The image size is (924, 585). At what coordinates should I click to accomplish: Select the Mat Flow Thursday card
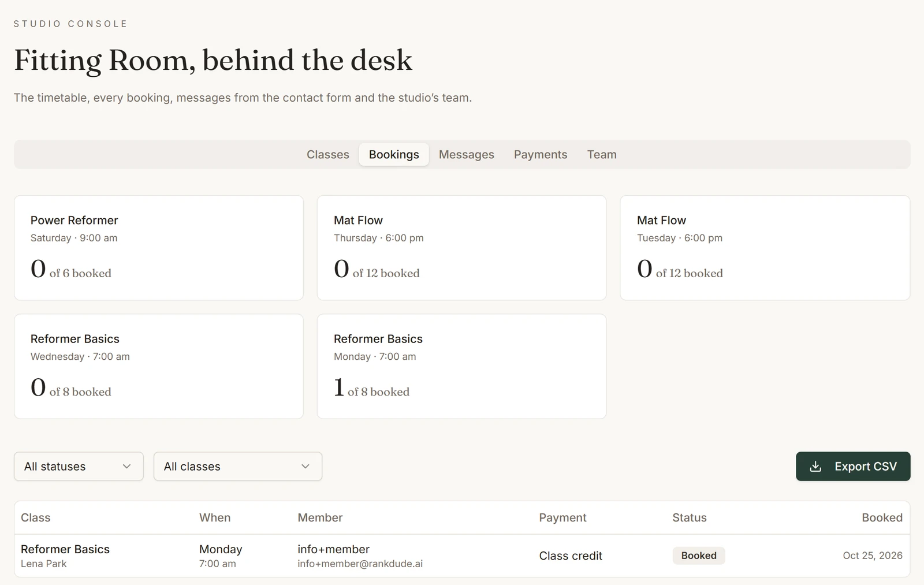(461, 248)
